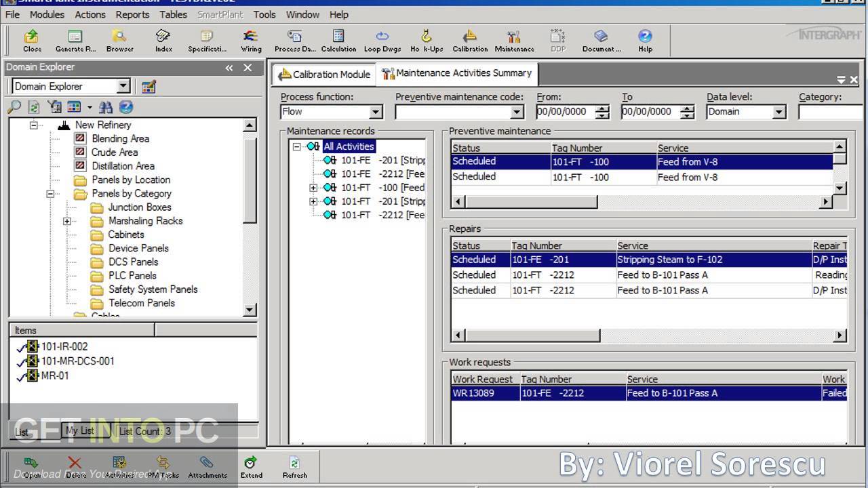868x488 pixels.
Task: Select the Blending Area tree item
Action: 120,138
